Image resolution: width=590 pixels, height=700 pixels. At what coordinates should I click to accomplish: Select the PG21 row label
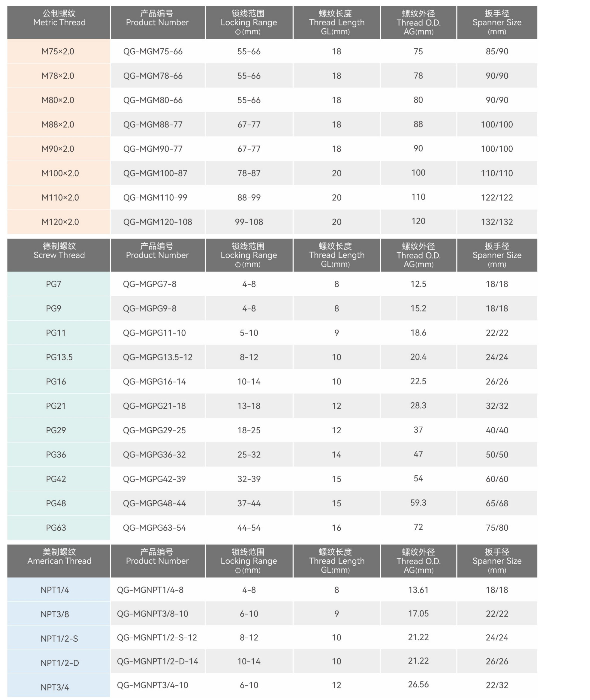coord(56,406)
